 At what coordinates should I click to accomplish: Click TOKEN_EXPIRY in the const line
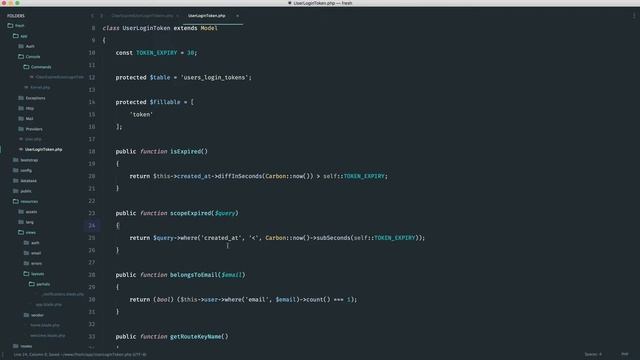pos(157,53)
